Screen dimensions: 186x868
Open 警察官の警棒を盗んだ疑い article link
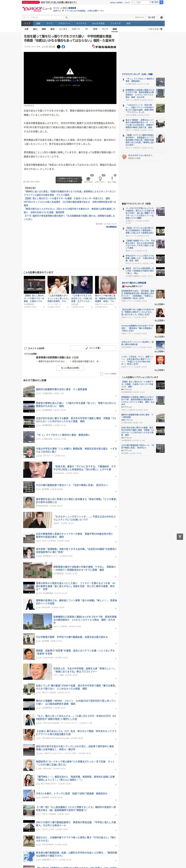76,404
